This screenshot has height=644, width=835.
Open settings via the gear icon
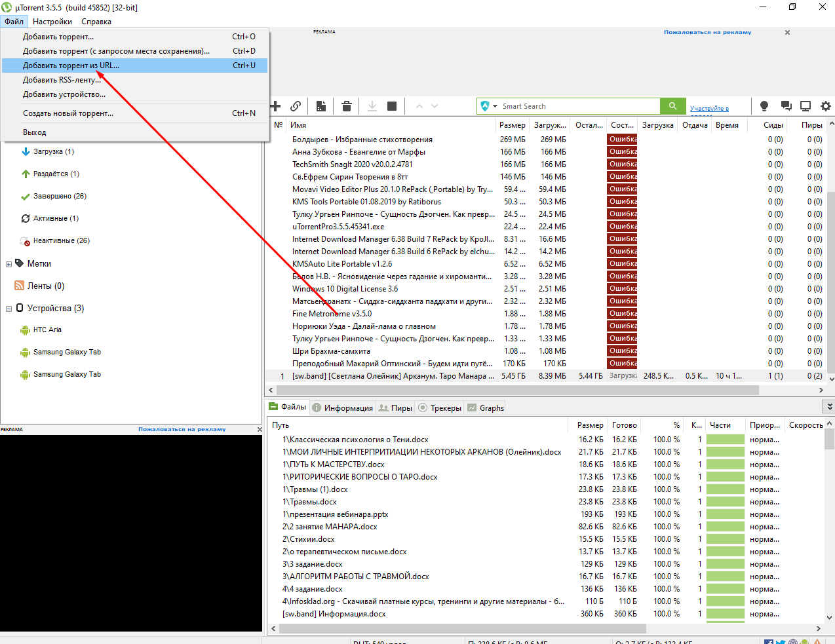826,106
